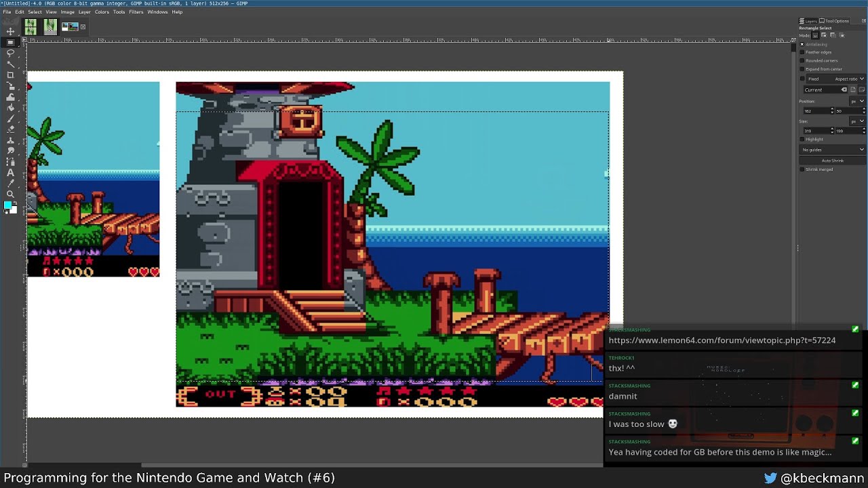Select the Paintbrush tool
The image size is (868, 488).
[10, 118]
